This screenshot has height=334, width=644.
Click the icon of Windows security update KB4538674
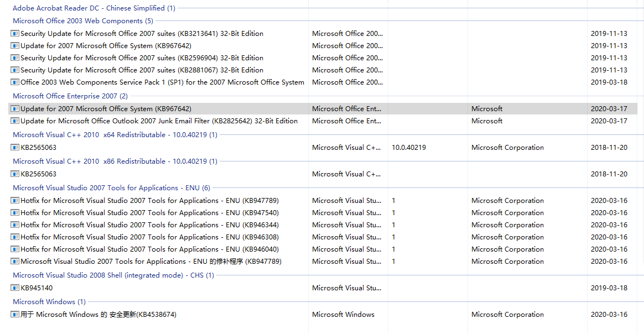[x=15, y=314]
